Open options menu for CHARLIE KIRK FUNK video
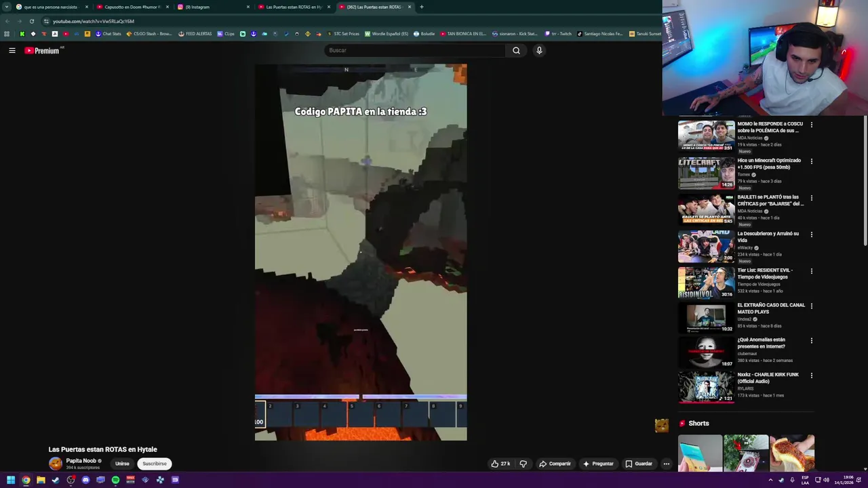The height and width of the screenshot is (488, 868). 811,375
